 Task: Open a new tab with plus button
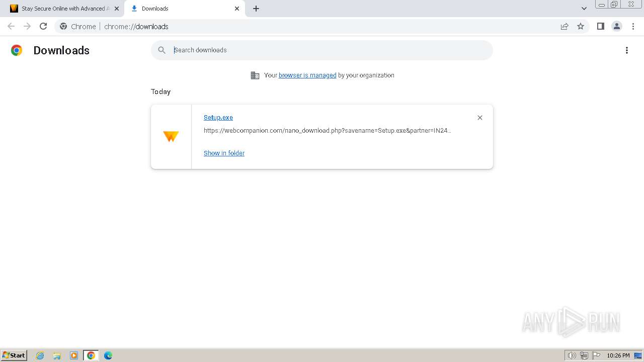click(x=256, y=9)
